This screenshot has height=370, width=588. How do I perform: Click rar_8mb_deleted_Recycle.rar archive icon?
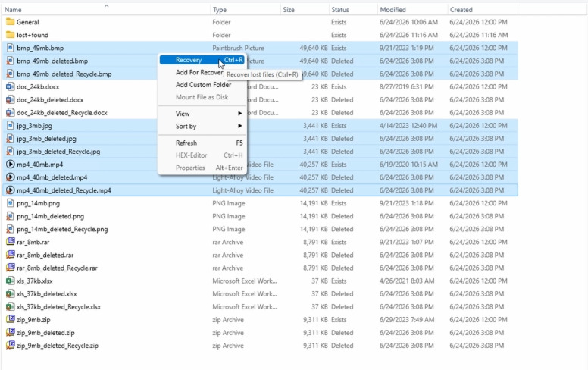click(x=10, y=268)
